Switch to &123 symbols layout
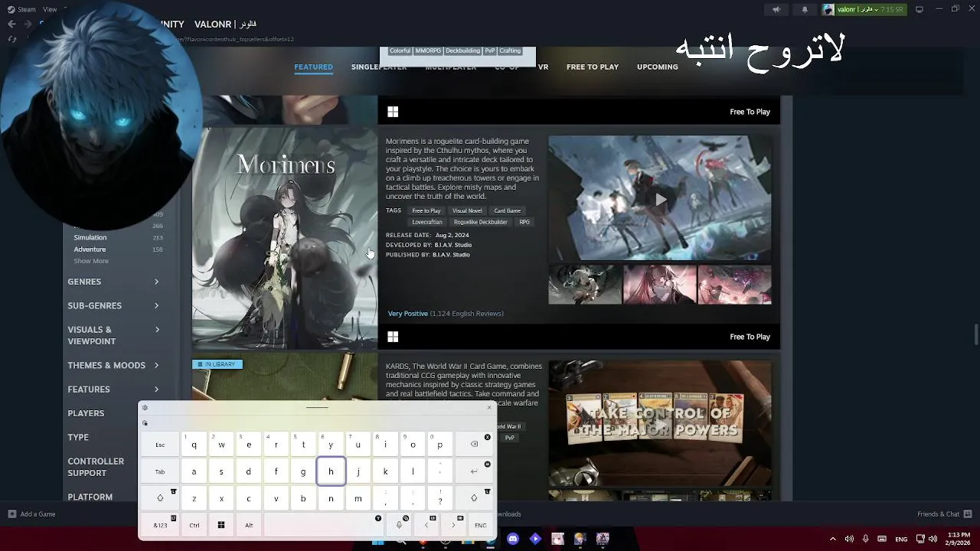 [x=160, y=525]
